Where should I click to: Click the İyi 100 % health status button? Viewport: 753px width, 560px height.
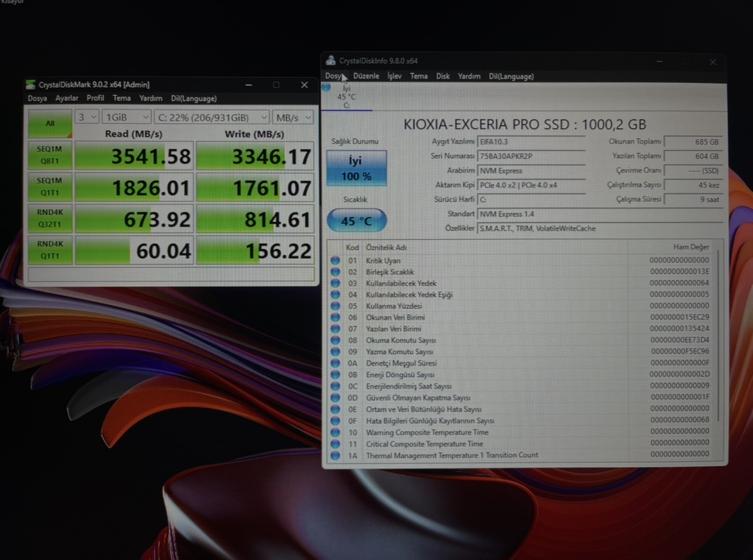click(356, 168)
